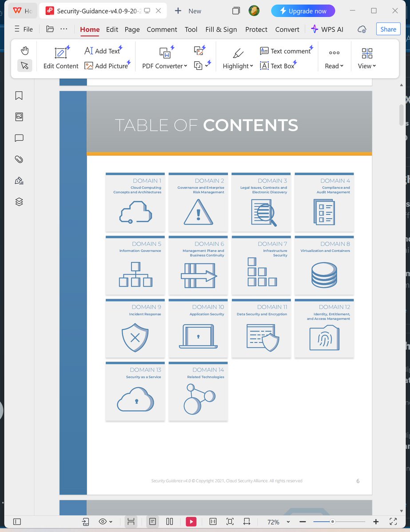Switch to the Protect tab
This screenshot has width=410, height=532.
pyautogui.click(x=256, y=30)
